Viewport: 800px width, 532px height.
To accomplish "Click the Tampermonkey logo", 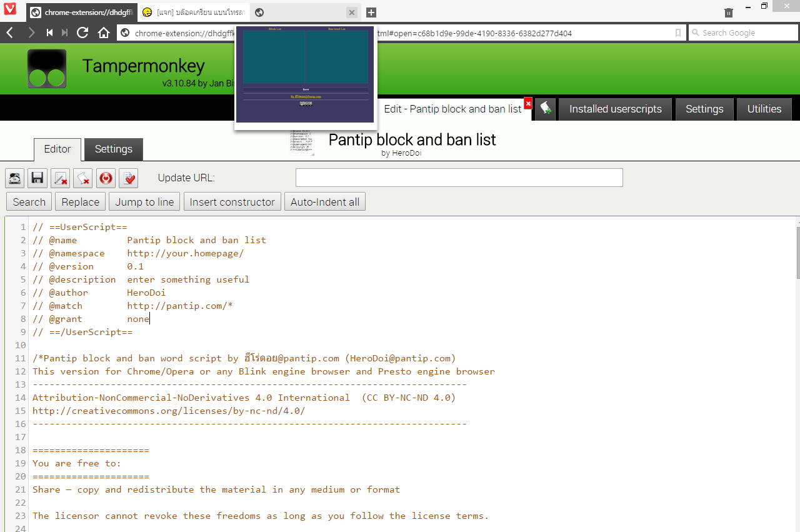I will (47, 69).
